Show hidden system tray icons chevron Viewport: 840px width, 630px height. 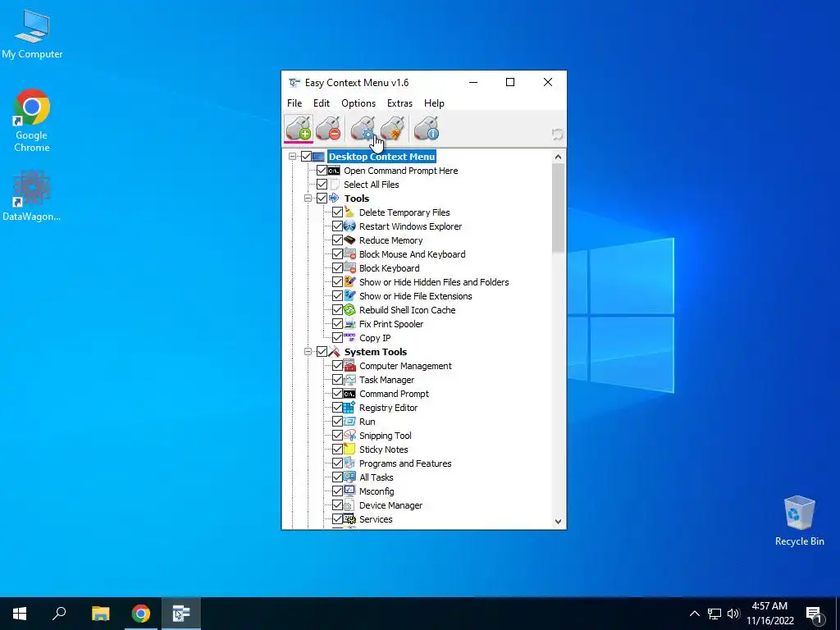pos(694,614)
